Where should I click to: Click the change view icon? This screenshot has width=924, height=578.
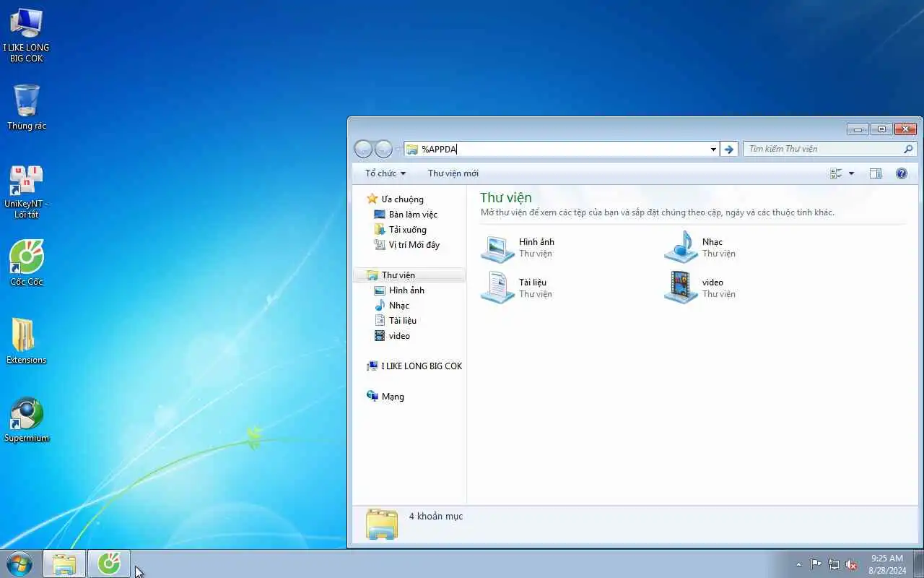tap(836, 173)
